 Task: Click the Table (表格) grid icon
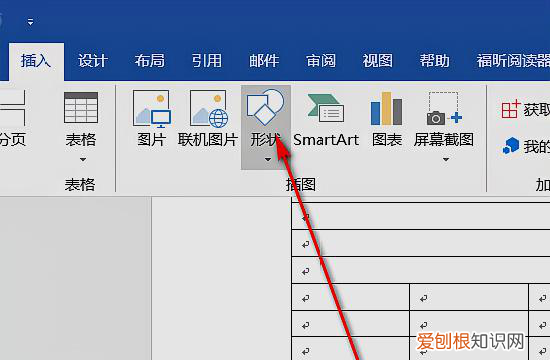click(81, 107)
